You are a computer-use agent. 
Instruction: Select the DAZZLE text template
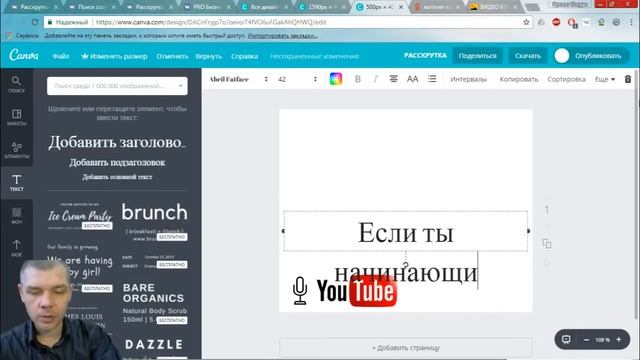click(x=154, y=345)
